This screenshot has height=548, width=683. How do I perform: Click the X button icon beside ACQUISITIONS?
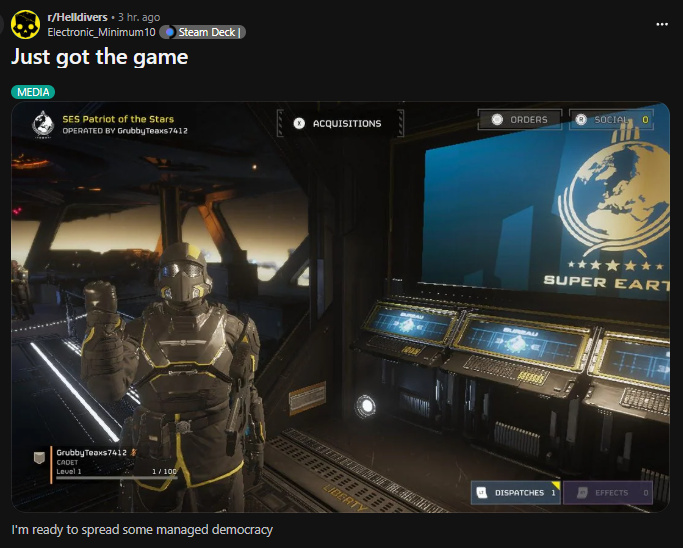(x=299, y=123)
